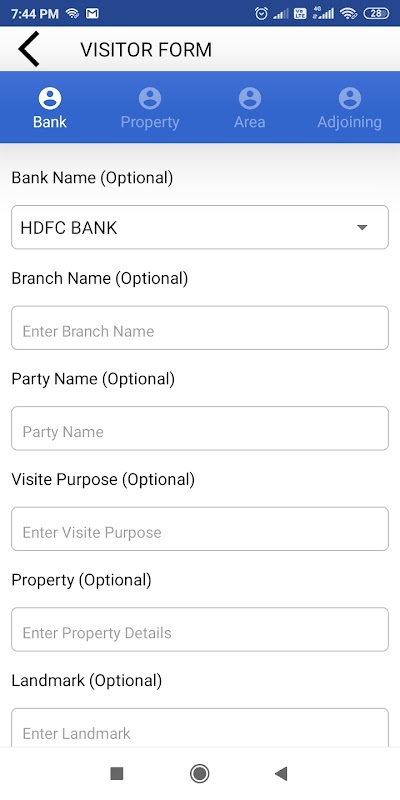Focus the Party Name input field

point(200,429)
